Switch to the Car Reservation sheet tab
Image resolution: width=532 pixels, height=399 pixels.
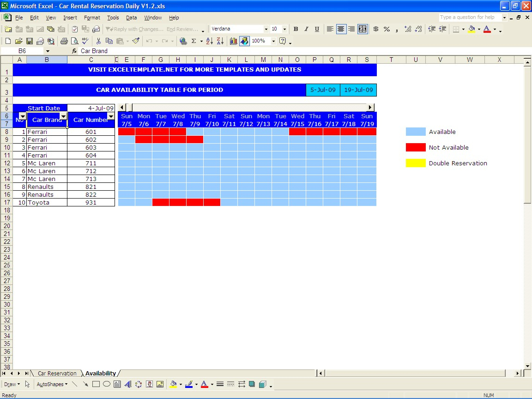[57, 373]
